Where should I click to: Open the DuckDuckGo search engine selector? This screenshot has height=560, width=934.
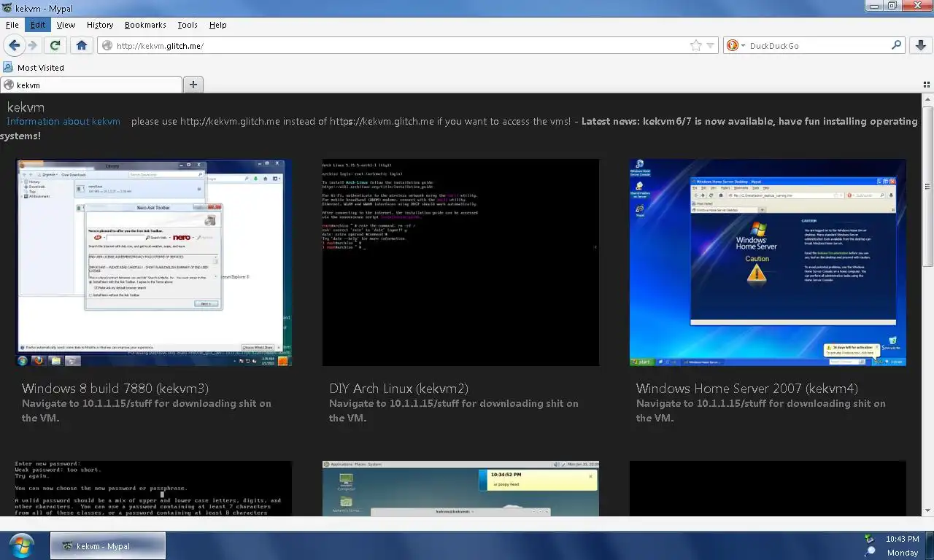[736, 45]
